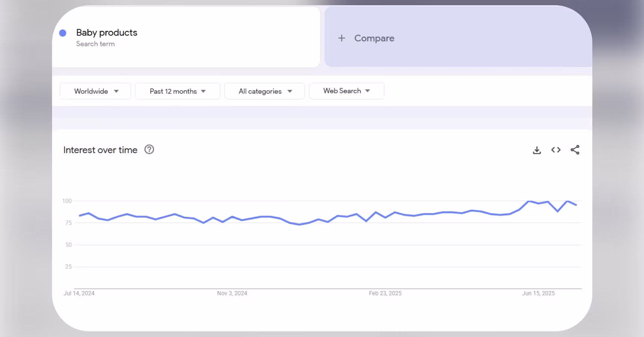Edit the Baby products search term
The image size is (644, 337).
[107, 33]
